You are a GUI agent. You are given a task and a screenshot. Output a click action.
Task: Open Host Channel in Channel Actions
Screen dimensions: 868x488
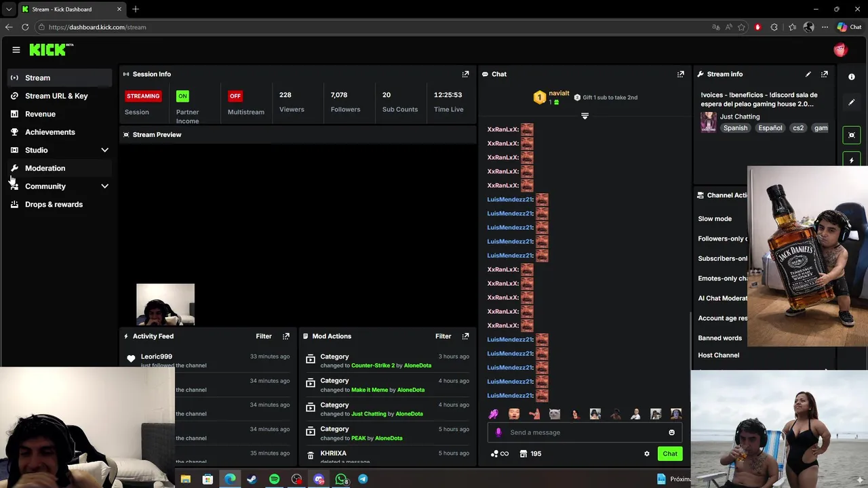[719, 355]
